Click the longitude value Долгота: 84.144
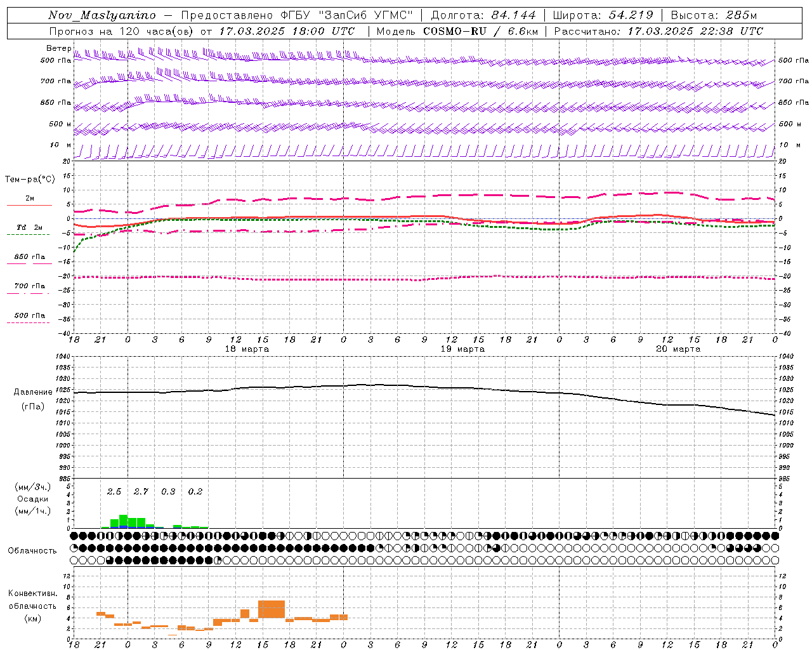The height and width of the screenshot is (650, 812). click(x=483, y=15)
